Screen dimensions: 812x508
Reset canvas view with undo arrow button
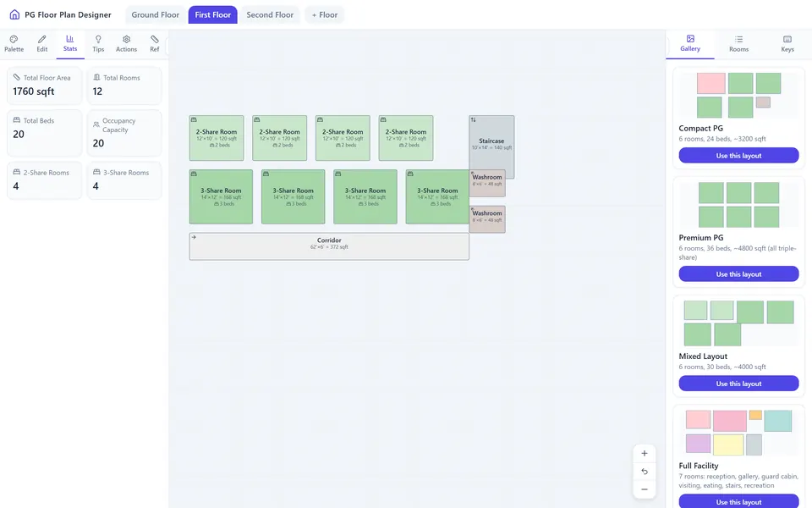645,472
